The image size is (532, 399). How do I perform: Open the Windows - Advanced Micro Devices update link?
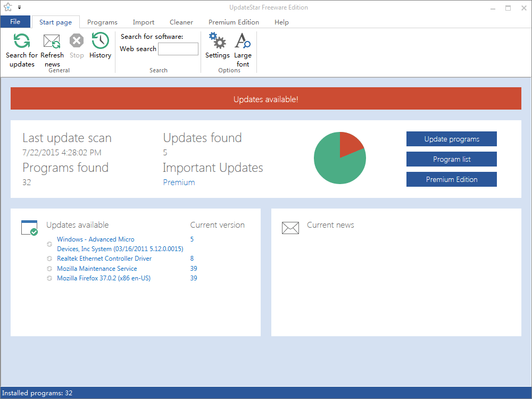(x=120, y=244)
